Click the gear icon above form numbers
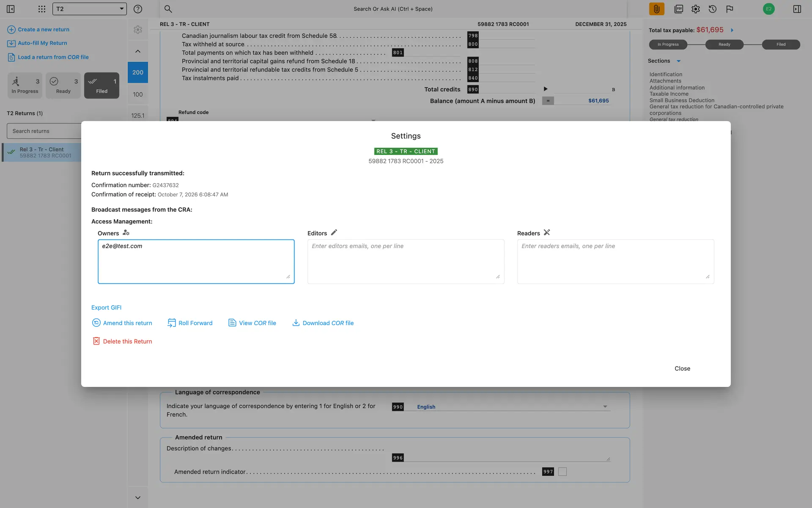The image size is (812, 508). [x=138, y=30]
